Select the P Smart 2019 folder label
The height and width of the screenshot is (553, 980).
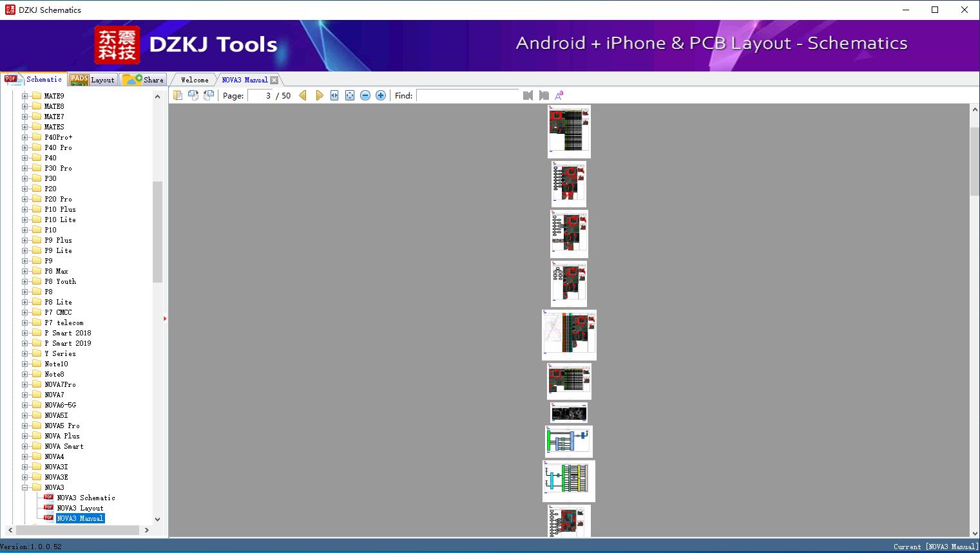(x=68, y=343)
